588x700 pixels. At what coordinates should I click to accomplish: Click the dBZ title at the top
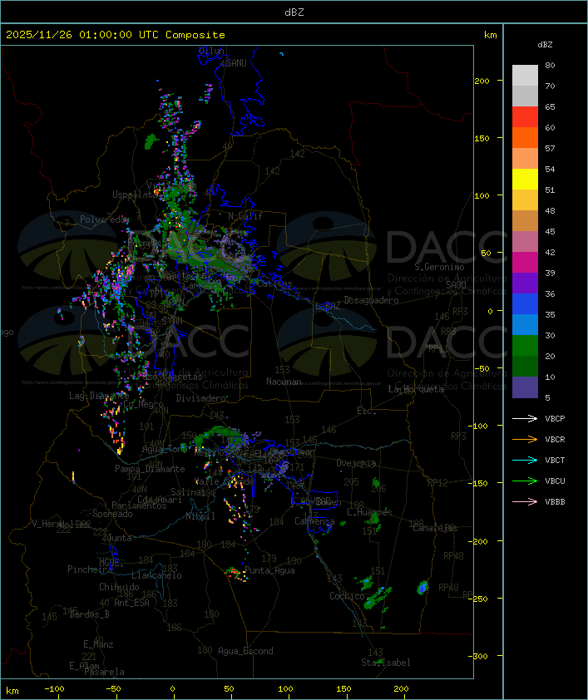click(294, 12)
